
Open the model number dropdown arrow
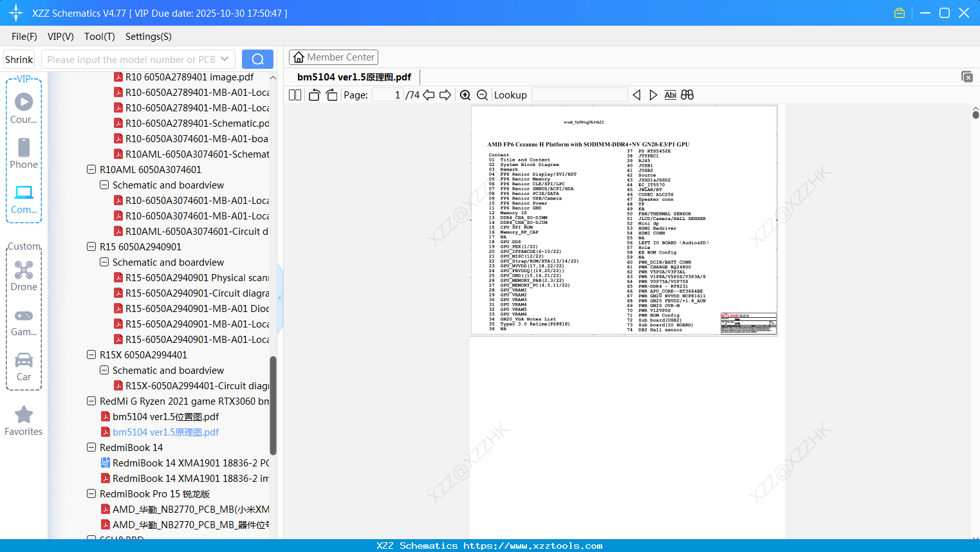(225, 59)
